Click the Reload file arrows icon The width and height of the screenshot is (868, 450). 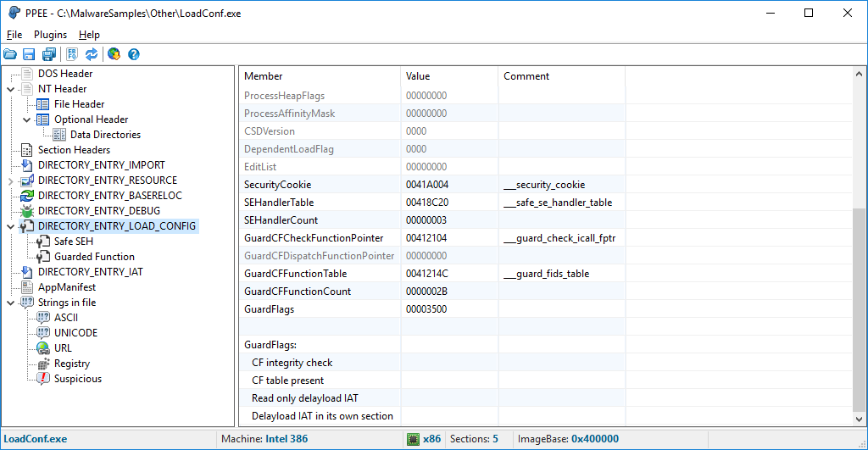click(92, 54)
